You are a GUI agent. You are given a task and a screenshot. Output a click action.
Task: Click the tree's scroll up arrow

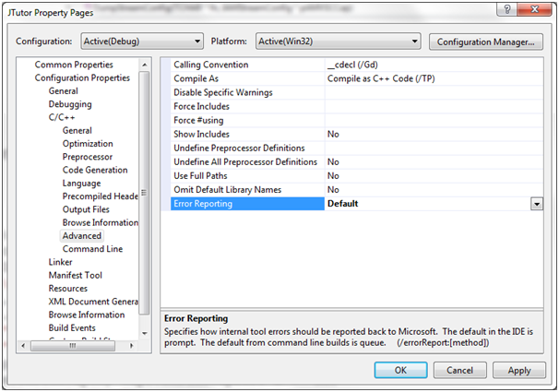[x=145, y=65]
